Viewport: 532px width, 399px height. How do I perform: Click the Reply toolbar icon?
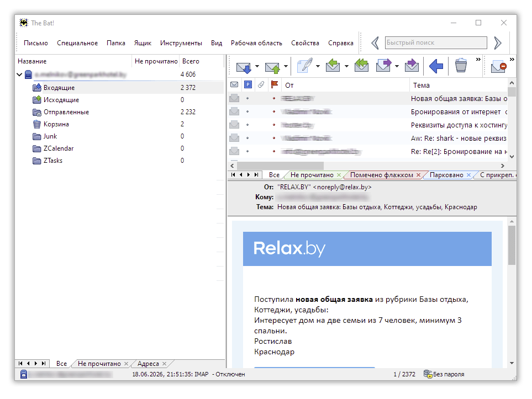(333, 66)
